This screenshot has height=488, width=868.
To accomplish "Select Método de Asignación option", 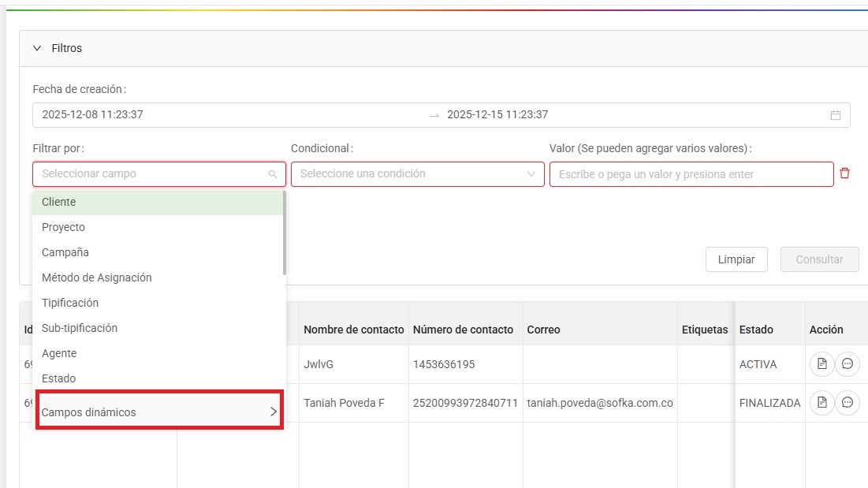I will (x=158, y=278).
